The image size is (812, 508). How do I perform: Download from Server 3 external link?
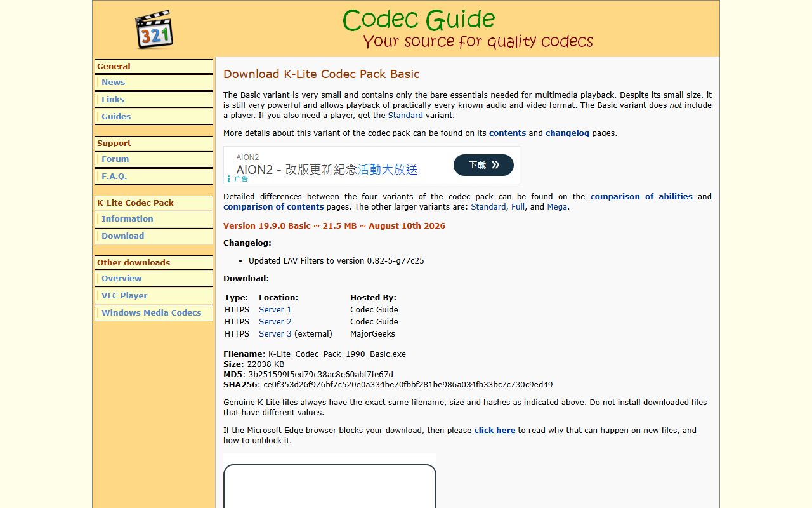coord(275,334)
